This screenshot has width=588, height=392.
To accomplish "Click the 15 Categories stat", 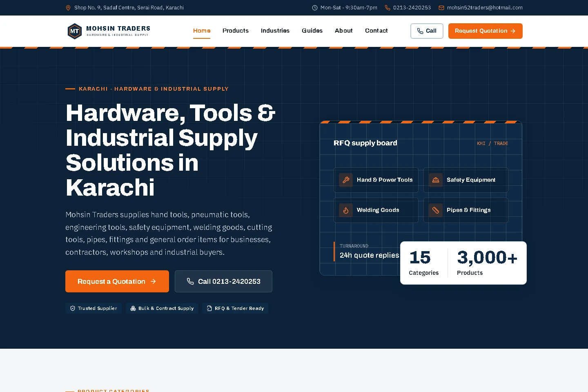I will [x=424, y=263].
